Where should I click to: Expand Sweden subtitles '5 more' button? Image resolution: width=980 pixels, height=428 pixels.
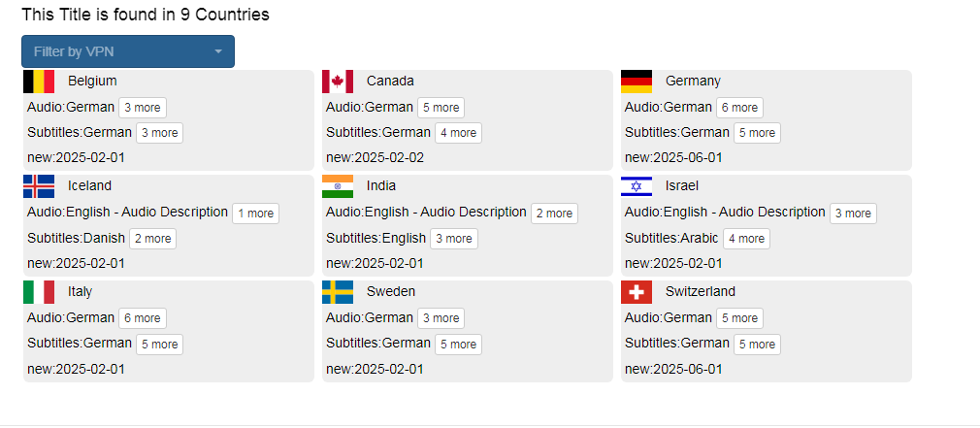[x=458, y=345]
